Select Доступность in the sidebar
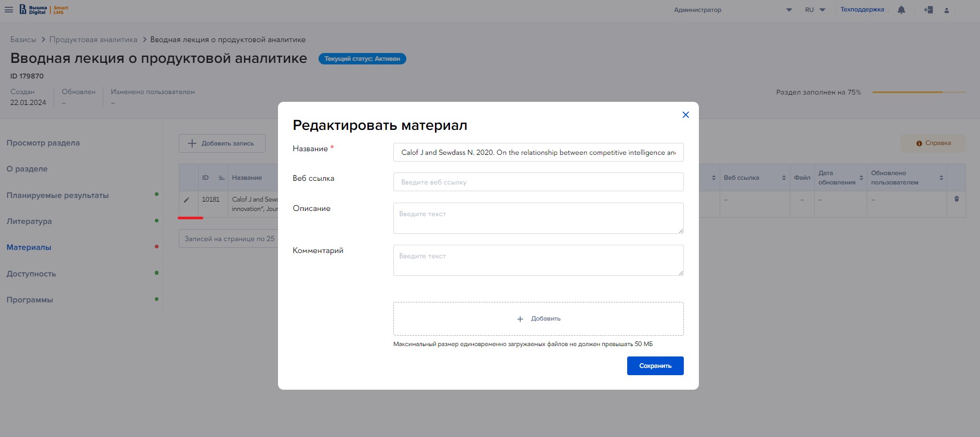The image size is (980, 437). coord(31,274)
